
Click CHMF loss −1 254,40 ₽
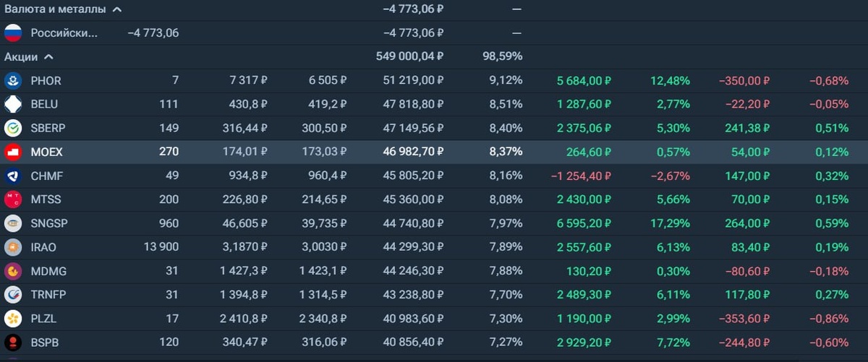(x=582, y=176)
